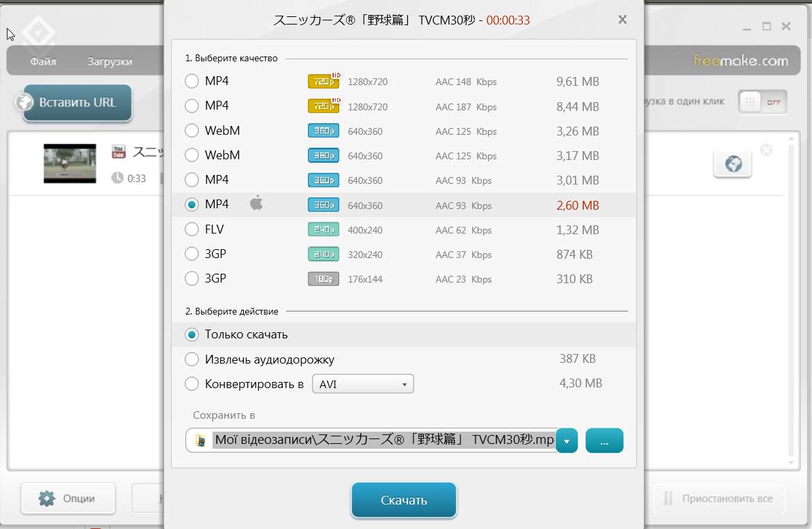Select the MP4 1280x720 9,61 MB quality option
This screenshot has height=529, width=812.
click(191, 81)
